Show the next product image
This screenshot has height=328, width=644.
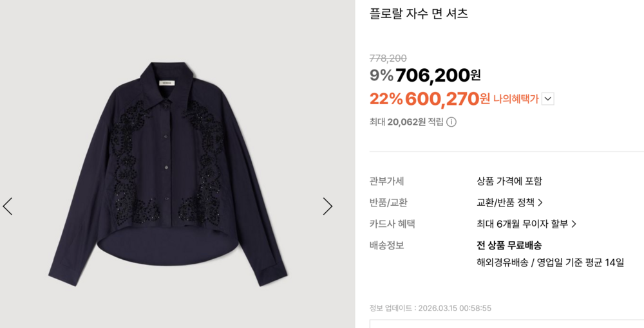[327, 206]
